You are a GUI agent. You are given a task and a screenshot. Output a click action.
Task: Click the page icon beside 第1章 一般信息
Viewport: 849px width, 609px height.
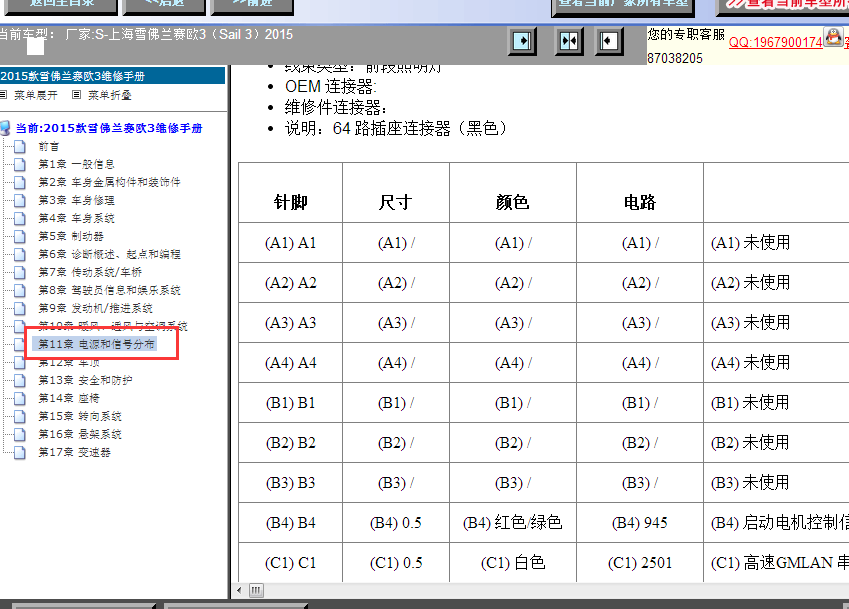coord(19,164)
